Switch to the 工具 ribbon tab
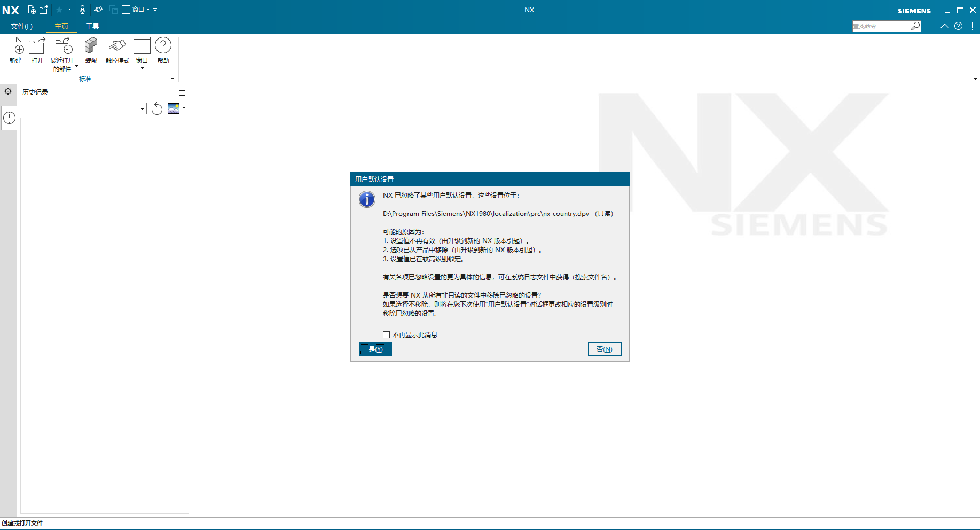Image resolution: width=980 pixels, height=530 pixels. click(x=92, y=26)
